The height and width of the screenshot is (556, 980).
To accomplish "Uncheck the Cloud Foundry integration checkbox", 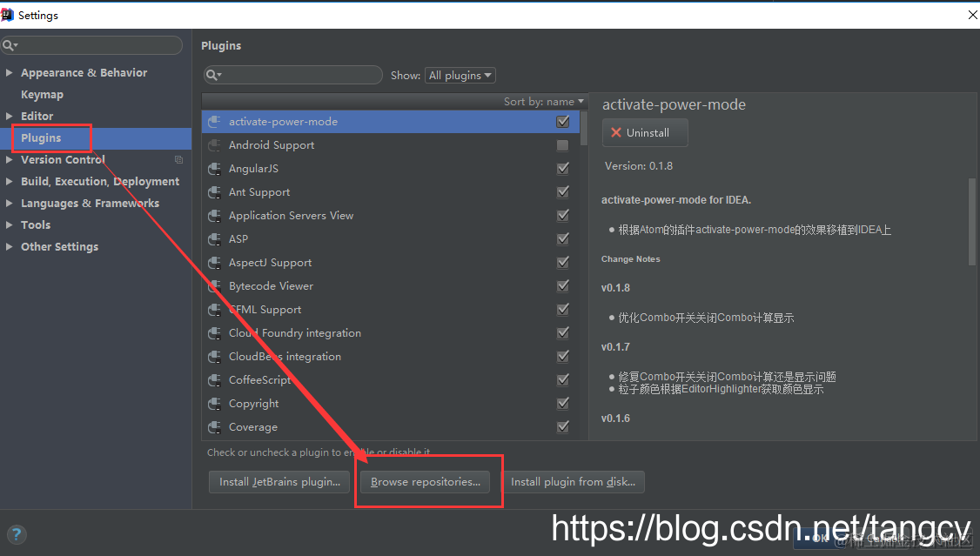I will [x=562, y=333].
